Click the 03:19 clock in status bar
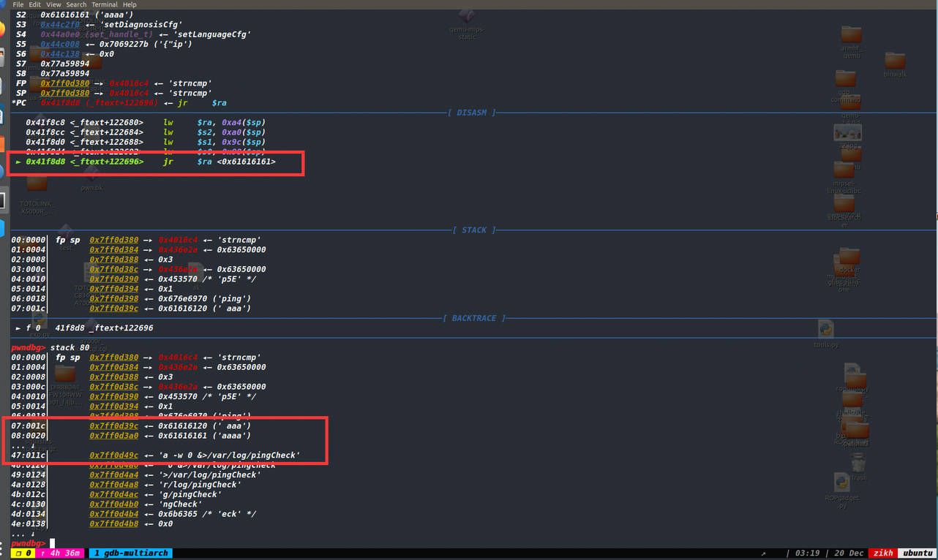 (806, 553)
